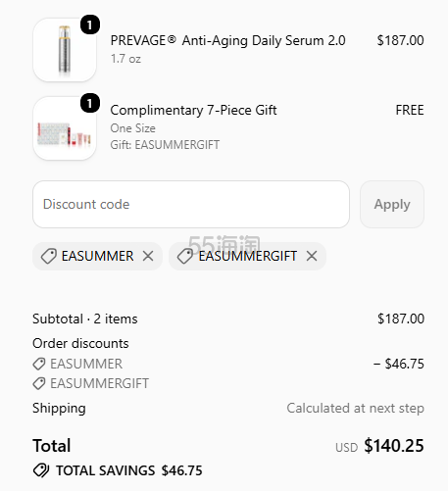Focus the Discount code input field
This screenshot has width=448, height=491.
tap(191, 204)
